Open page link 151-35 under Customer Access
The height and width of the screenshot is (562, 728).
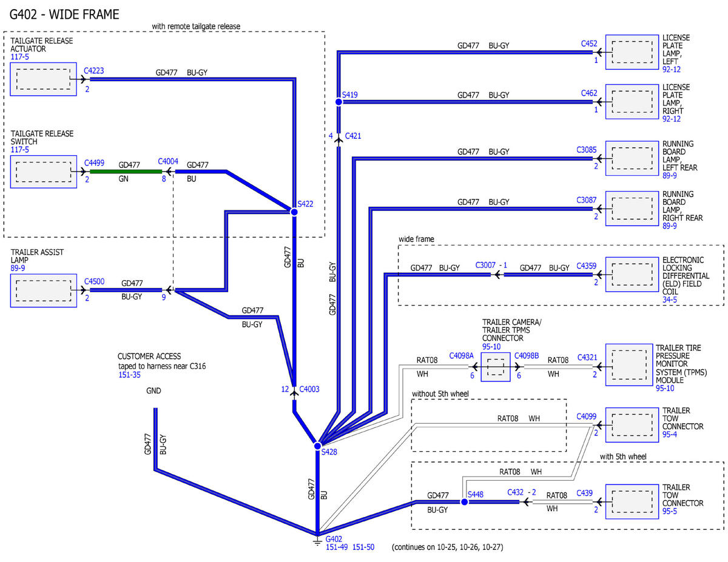128,375
